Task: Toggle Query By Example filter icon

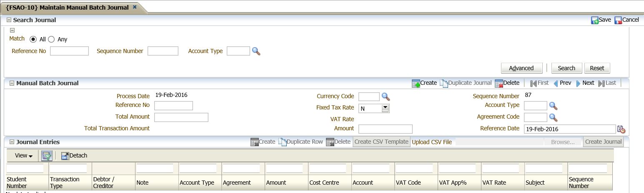Action: click(46, 156)
